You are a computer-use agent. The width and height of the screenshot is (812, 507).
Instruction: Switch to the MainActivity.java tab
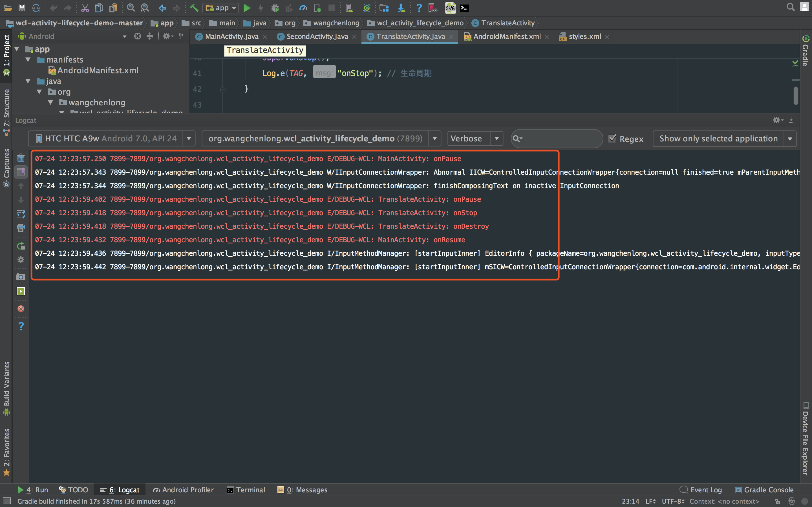pos(231,37)
